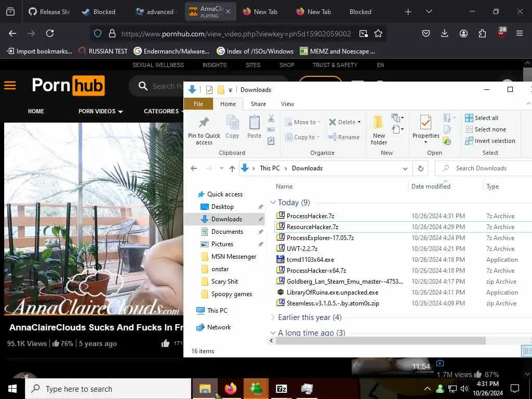The image size is (532, 399).
Task: Open the Firefox downloads panel icon
Action: tap(445, 33)
